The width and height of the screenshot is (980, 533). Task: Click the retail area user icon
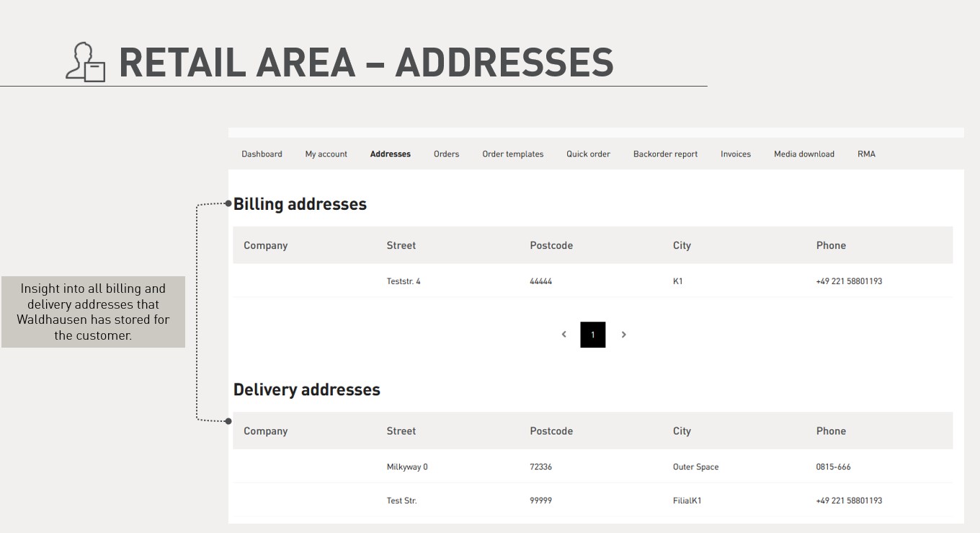86,62
